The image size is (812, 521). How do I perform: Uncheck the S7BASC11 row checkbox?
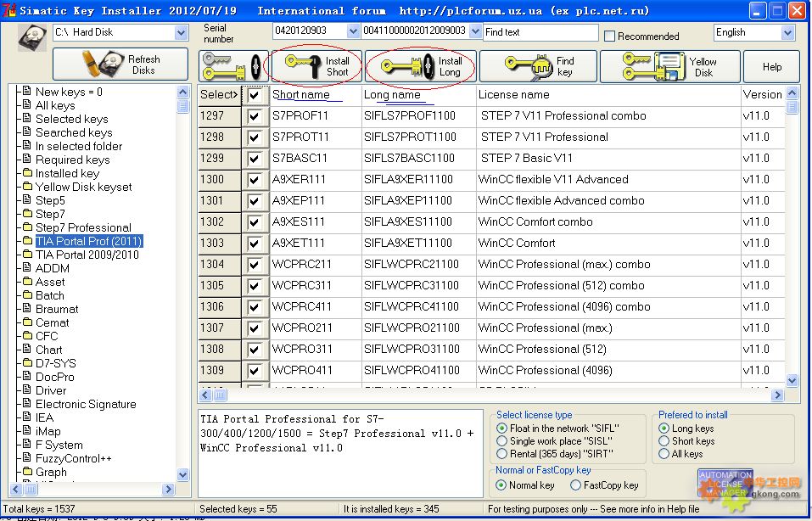pyautogui.click(x=255, y=159)
